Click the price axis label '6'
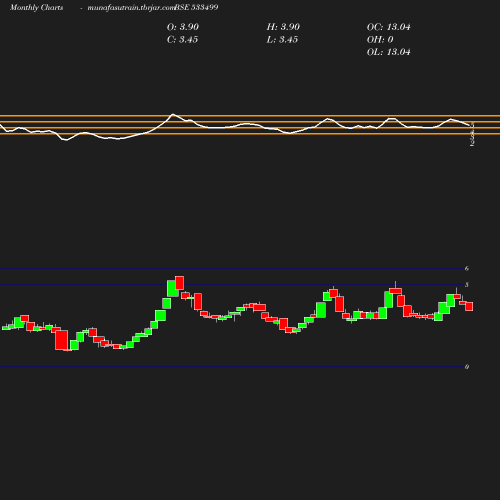500x500 pixels. (x=467, y=268)
